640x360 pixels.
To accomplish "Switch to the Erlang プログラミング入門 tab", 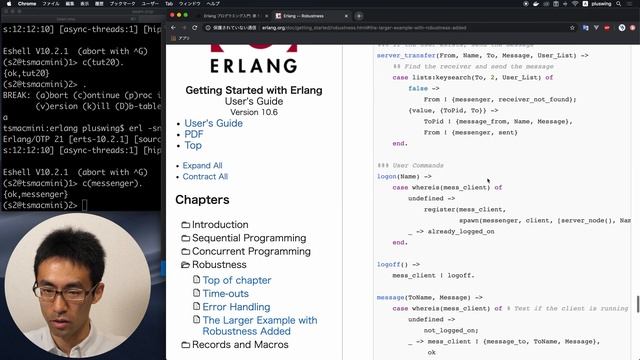I will [231, 16].
